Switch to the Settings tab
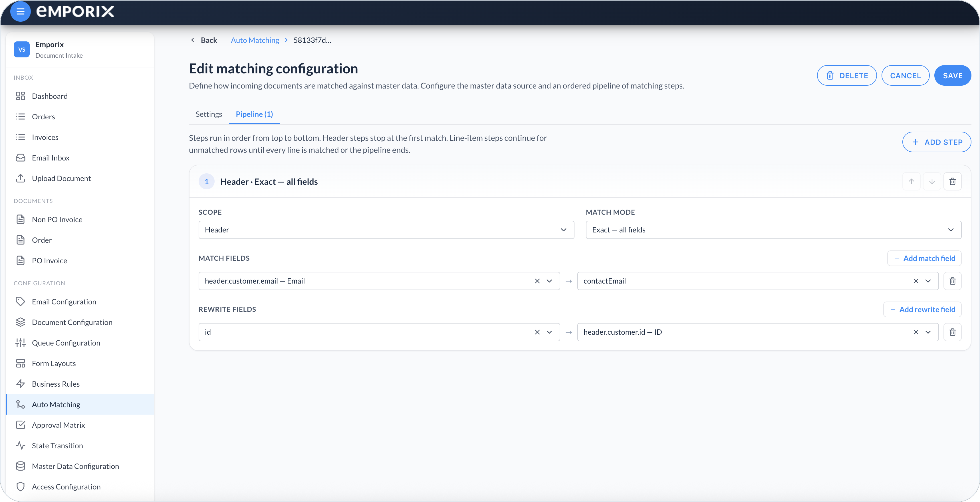 click(x=209, y=114)
